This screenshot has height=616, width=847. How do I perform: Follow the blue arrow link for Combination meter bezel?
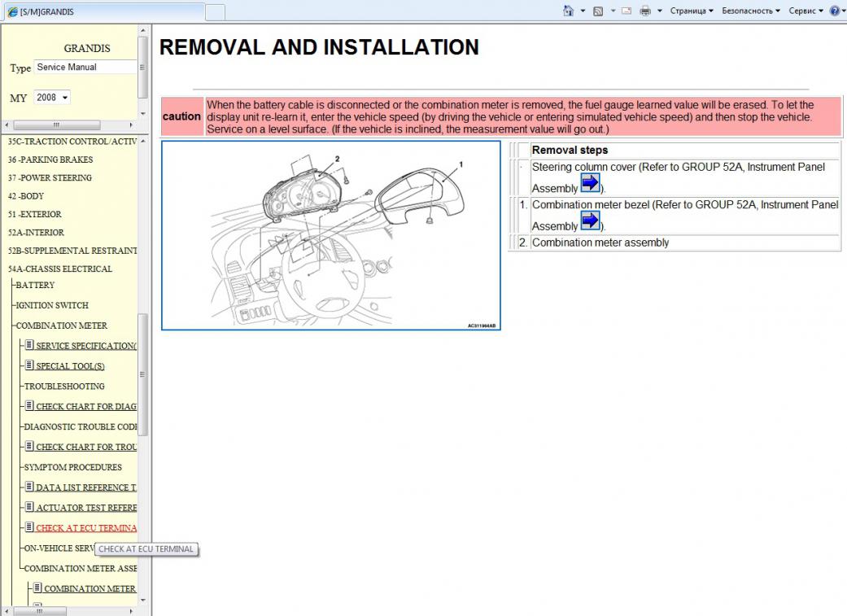pyautogui.click(x=590, y=221)
